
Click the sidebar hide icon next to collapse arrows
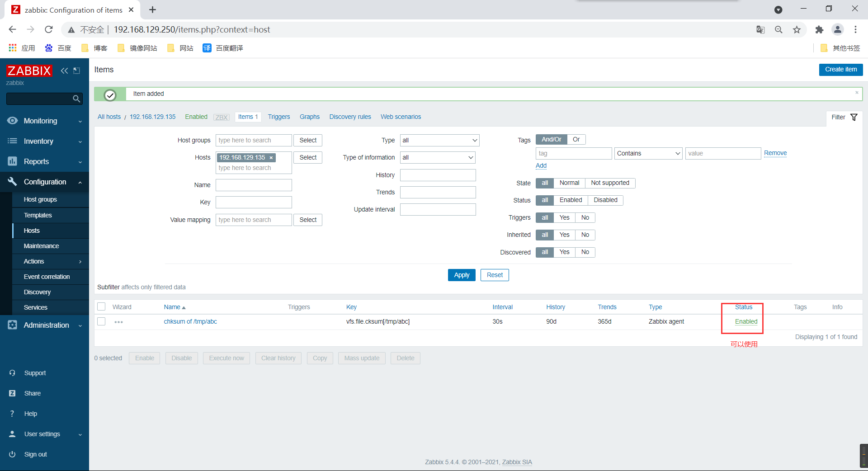[x=77, y=71]
